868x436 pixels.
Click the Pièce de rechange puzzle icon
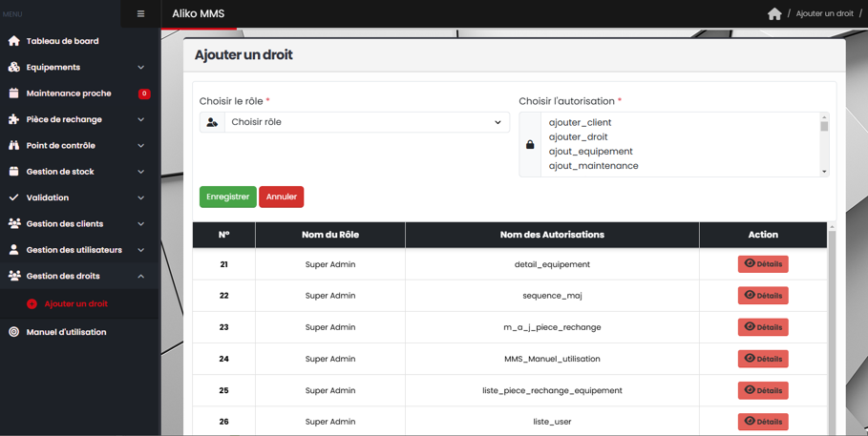tap(13, 119)
